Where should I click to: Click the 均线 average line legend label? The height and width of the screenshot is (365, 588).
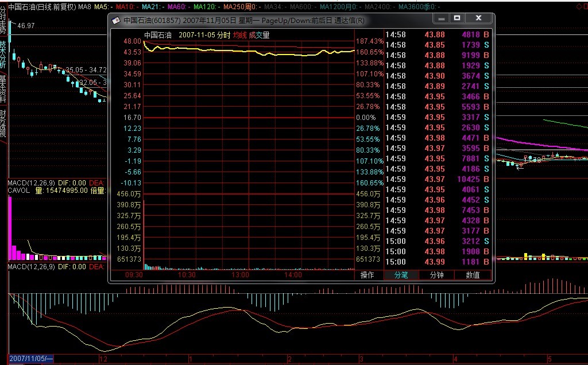(239, 35)
